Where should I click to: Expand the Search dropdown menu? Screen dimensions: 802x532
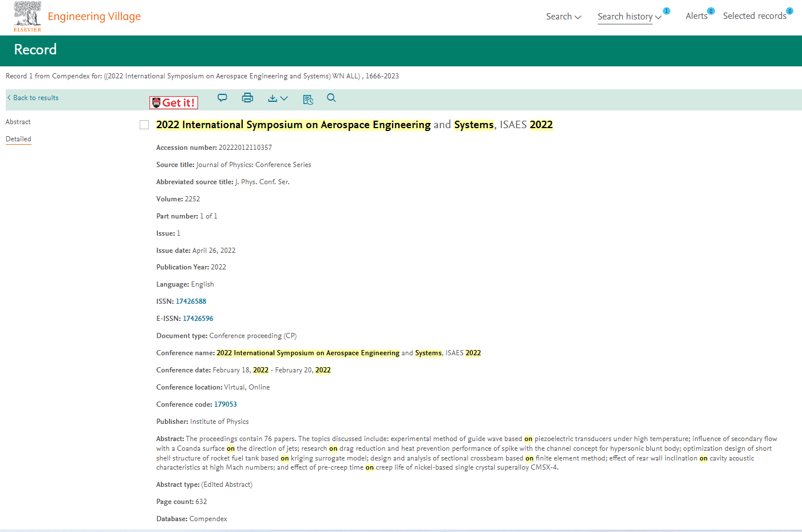(x=563, y=17)
